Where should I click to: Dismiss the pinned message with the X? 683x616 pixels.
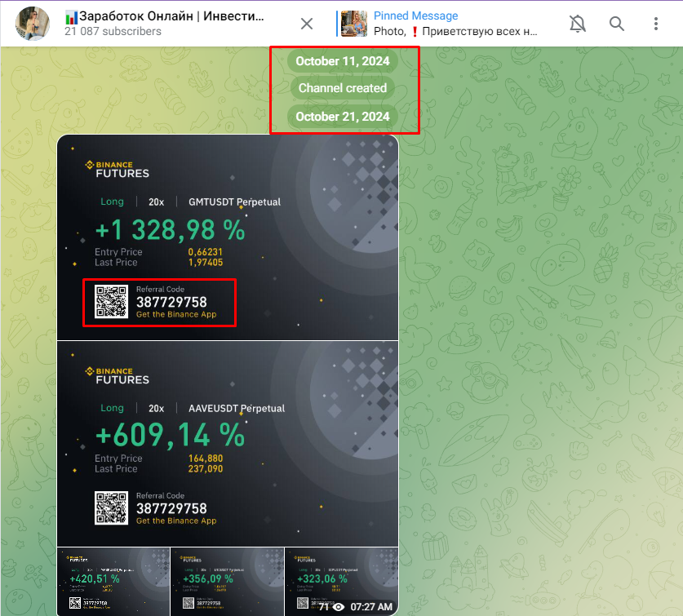[x=306, y=24]
